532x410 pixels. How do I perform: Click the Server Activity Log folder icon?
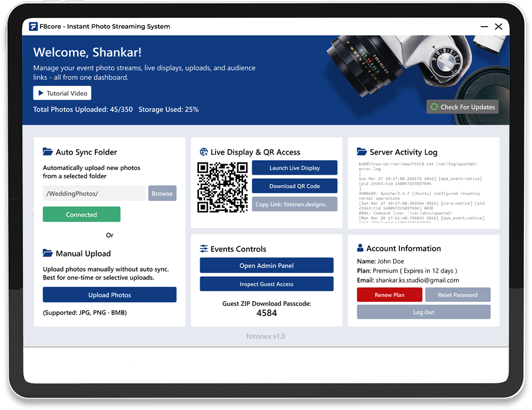362,152
